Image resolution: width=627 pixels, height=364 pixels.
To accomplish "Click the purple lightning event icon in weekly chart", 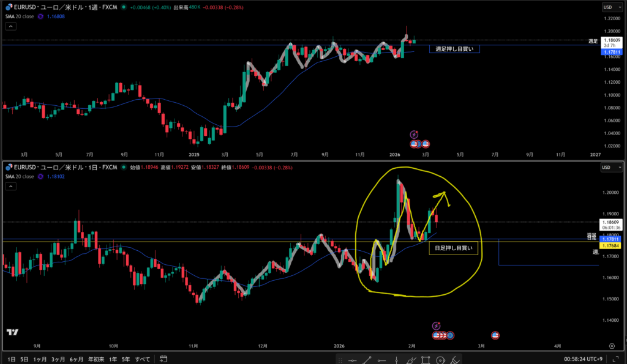I will click(414, 134).
